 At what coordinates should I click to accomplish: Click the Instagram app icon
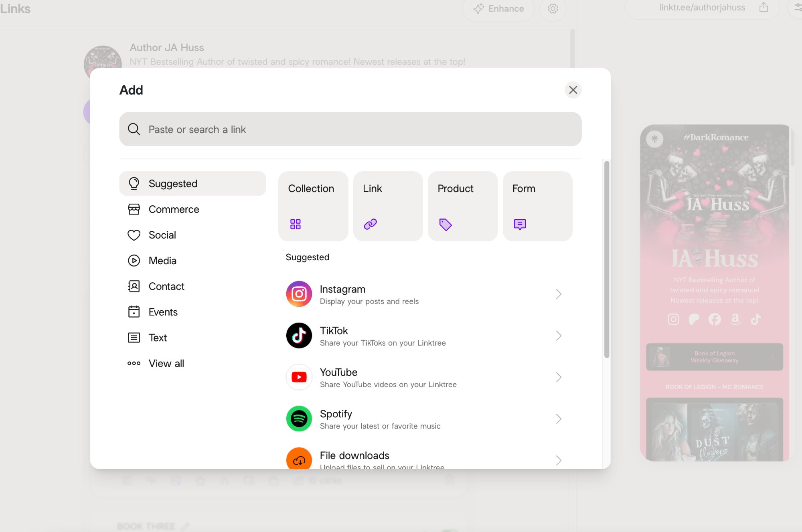299,294
